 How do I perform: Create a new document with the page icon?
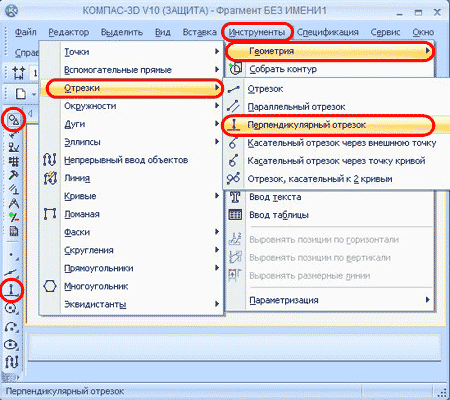coord(21,94)
